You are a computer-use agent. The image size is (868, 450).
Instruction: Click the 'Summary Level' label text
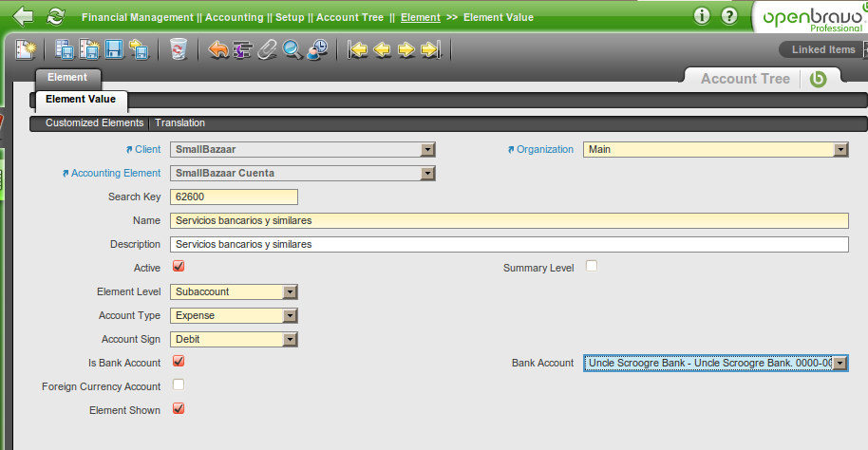(538, 268)
